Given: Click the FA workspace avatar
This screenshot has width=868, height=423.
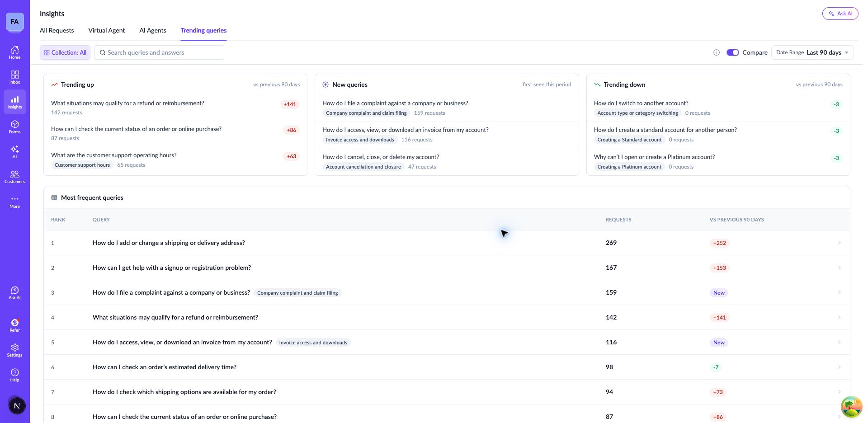Looking at the screenshot, I should click(x=14, y=22).
